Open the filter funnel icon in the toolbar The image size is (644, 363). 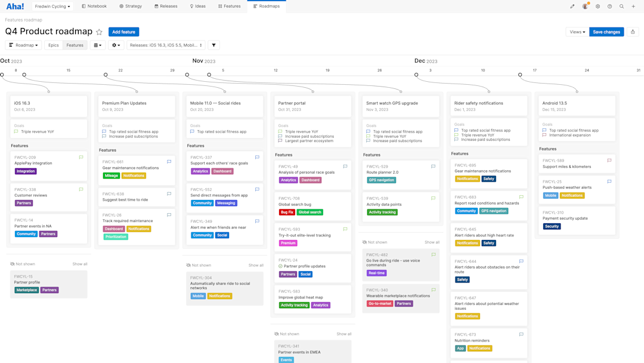pos(213,45)
